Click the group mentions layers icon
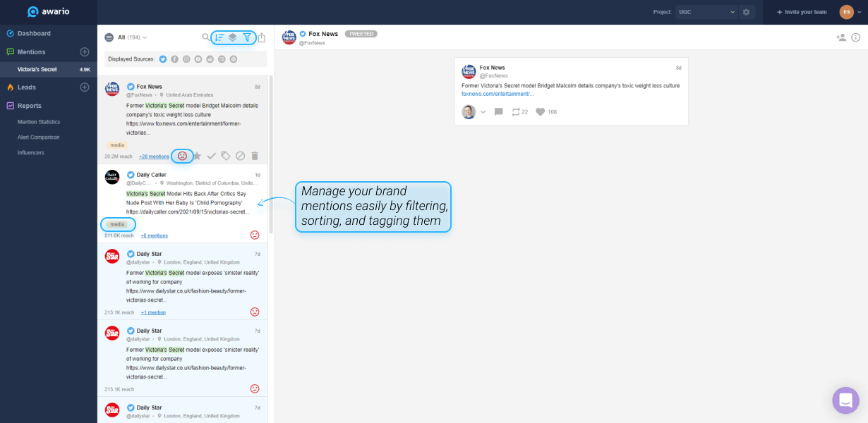Viewport: 868px width, 423px height. [233, 37]
